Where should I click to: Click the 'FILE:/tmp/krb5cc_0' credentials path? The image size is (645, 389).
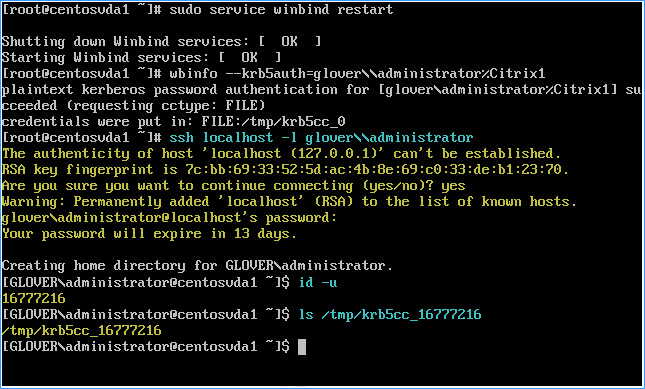(273, 122)
